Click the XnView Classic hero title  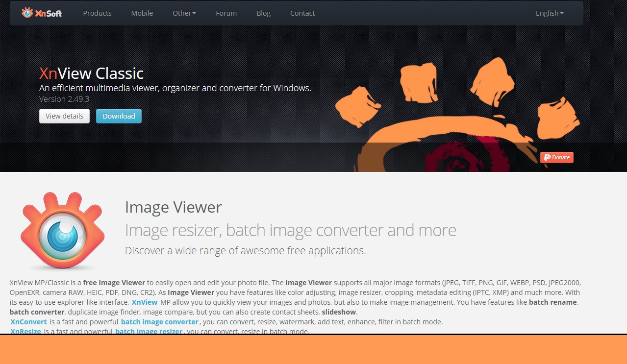tap(91, 73)
